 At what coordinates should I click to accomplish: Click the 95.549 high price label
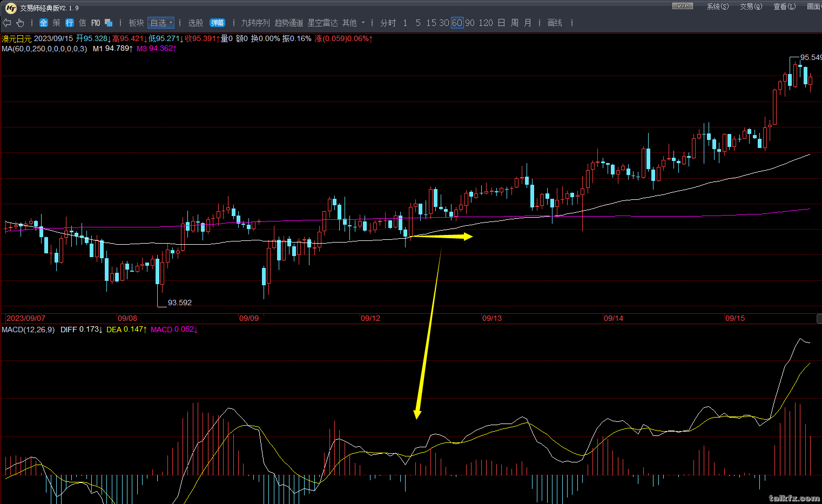coord(811,57)
